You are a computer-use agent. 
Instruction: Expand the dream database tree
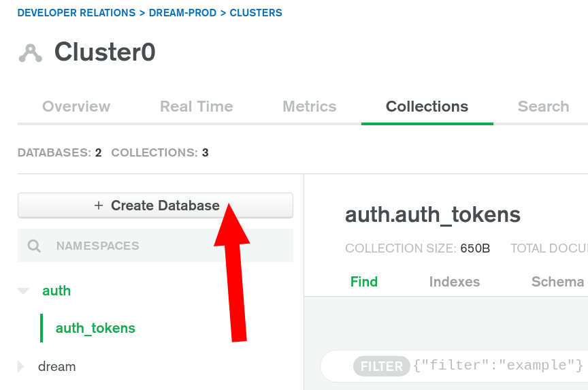coord(21,367)
